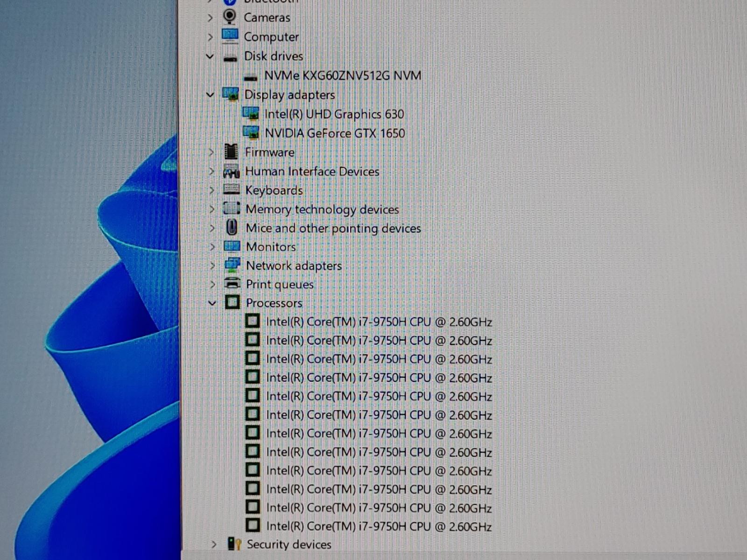Collapse the Processors category
Screen dimensions: 747x560
pyautogui.click(x=212, y=303)
